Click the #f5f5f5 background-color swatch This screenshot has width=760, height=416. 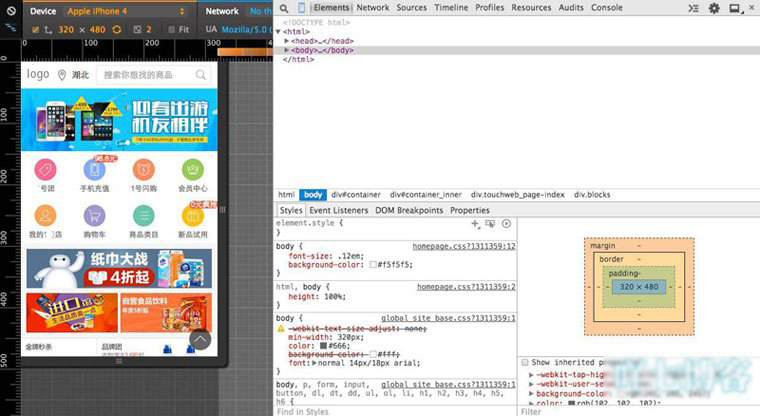click(x=373, y=265)
